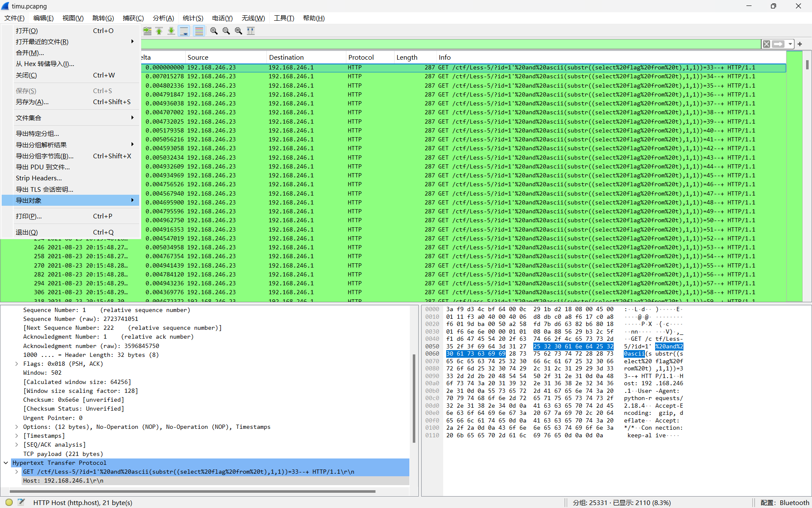This screenshot has width=812, height=508.
Task: Click the Go to specified packet icon
Action: [147, 31]
